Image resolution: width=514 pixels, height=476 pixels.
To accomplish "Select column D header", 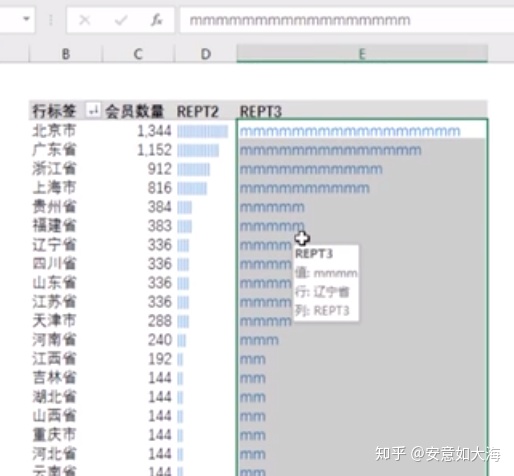I will point(206,54).
